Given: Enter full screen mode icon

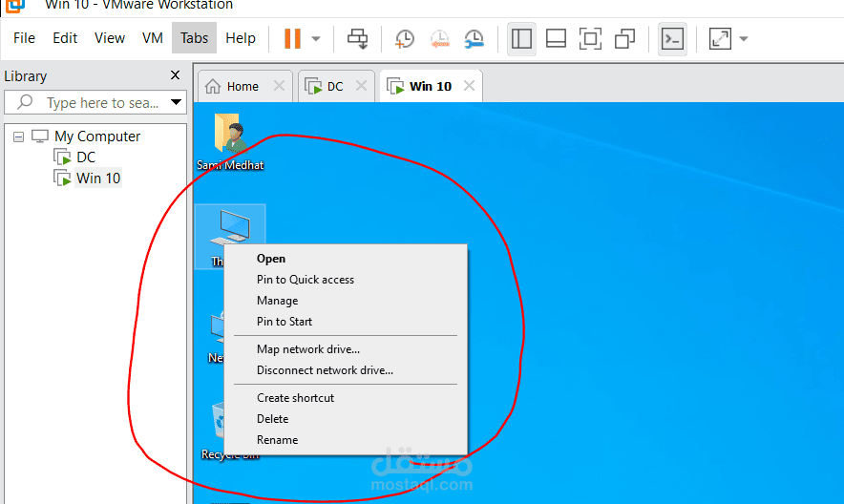Looking at the screenshot, I should point(590,39).
